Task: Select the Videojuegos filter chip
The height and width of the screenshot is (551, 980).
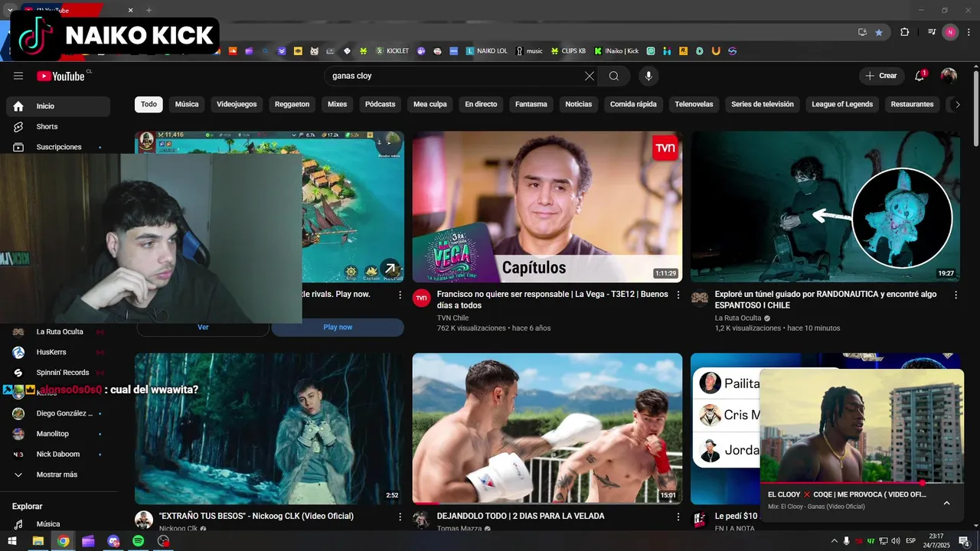Action: tap(237, 104)
